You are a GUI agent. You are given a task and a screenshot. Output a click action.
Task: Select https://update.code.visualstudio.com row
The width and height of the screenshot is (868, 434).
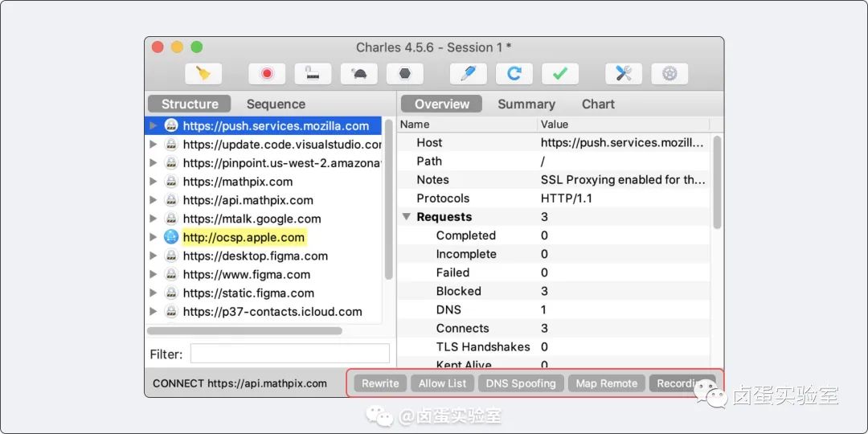pos(264,145)
